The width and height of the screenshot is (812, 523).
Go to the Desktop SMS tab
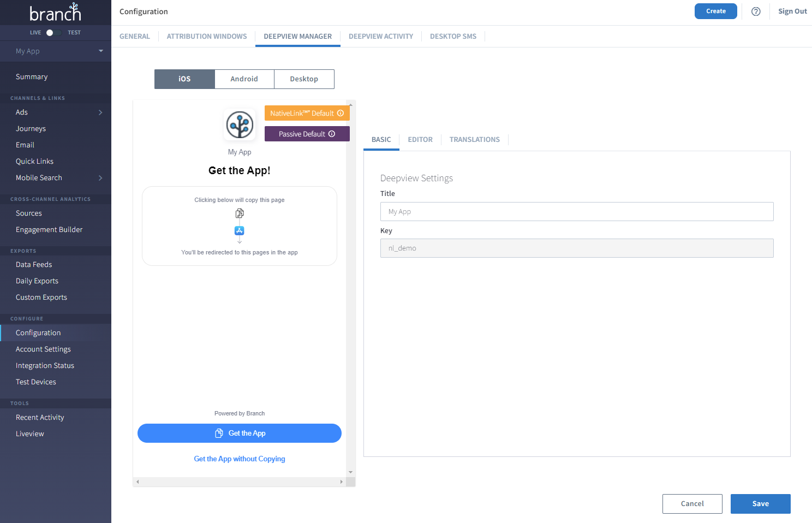[453, 37]
